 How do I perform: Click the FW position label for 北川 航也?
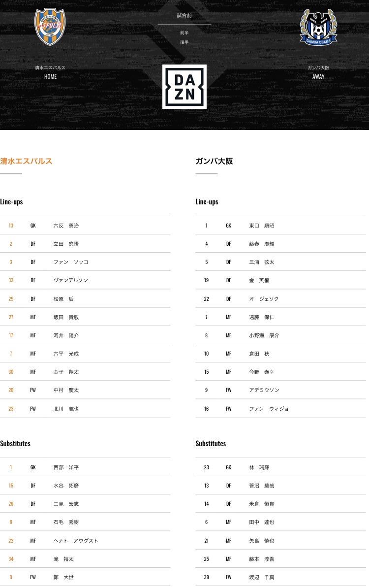33,409
